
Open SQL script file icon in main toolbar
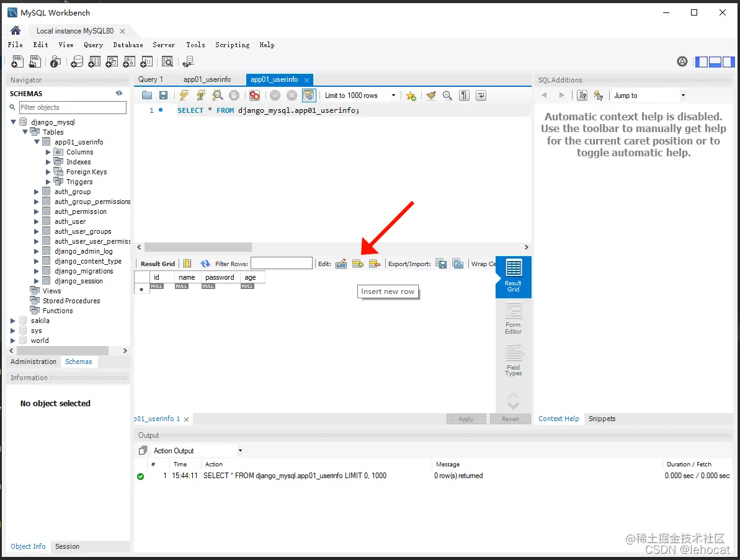point(35,61)
